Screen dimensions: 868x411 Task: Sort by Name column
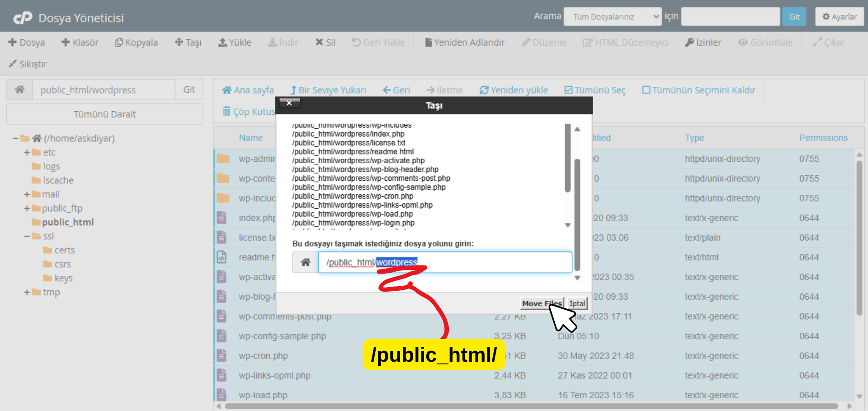click(251, 138)
